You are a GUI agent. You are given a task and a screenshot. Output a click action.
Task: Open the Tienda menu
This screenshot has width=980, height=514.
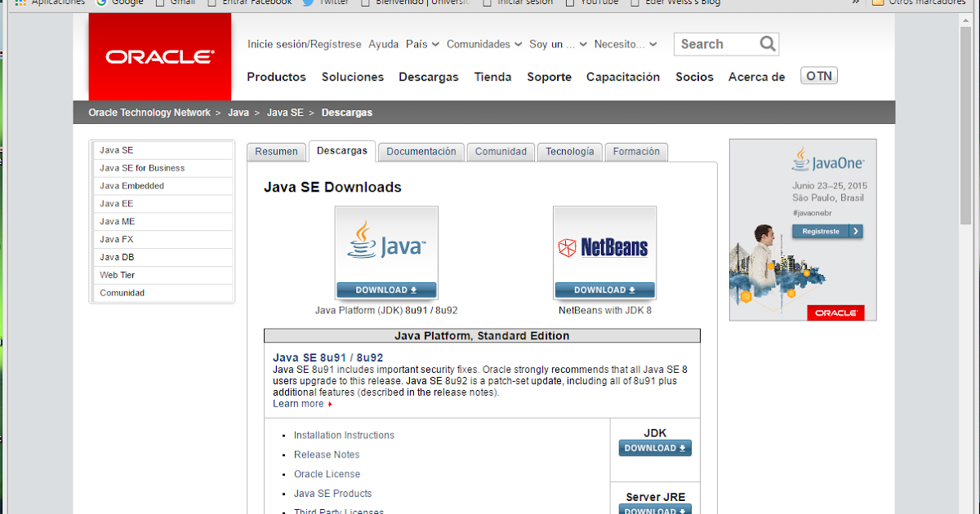[x=493, y=77]
